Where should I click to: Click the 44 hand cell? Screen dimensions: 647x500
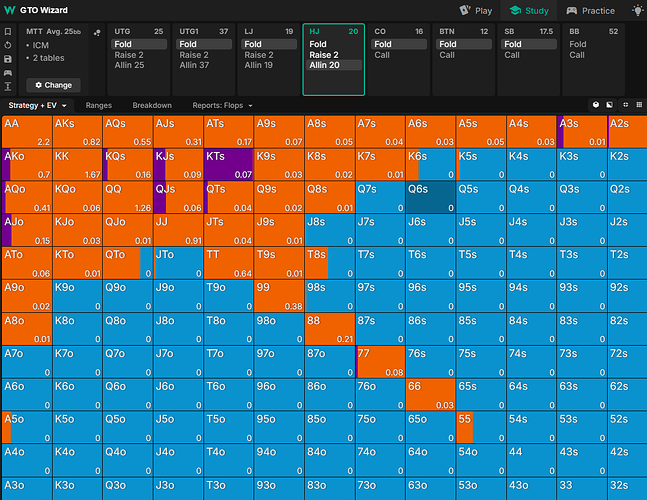coord(531,460)
